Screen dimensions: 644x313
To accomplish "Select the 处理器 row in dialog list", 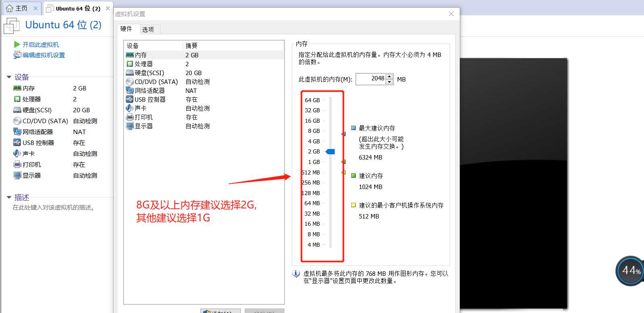I will tap(204, 64).
